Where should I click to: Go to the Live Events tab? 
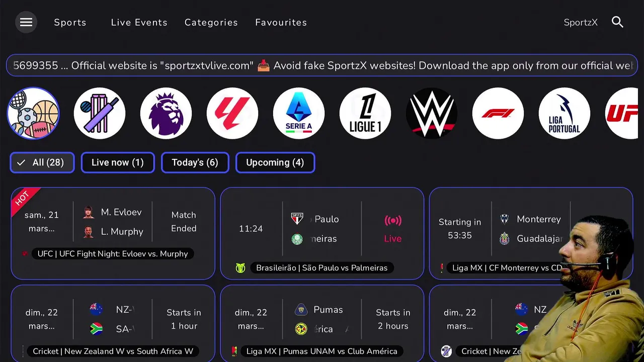(x=139, y=23)
